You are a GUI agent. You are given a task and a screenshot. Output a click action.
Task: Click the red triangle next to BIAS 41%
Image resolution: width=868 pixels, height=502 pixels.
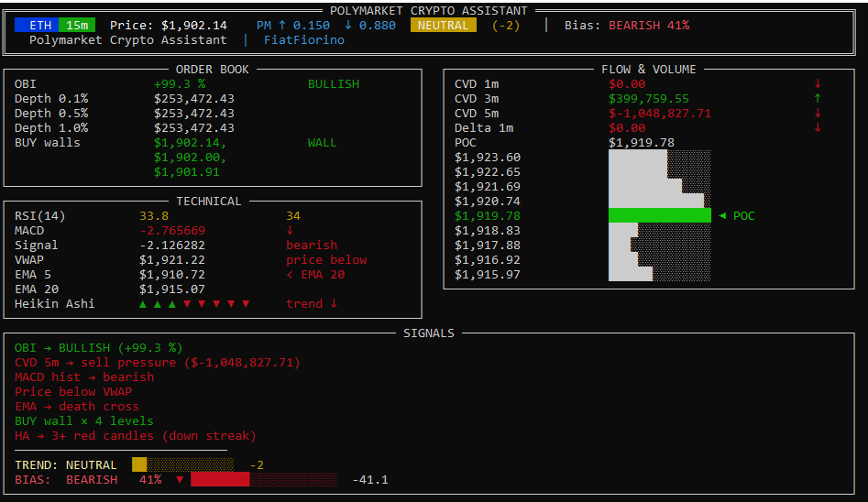pyautogui.click(x=180, y=480)
